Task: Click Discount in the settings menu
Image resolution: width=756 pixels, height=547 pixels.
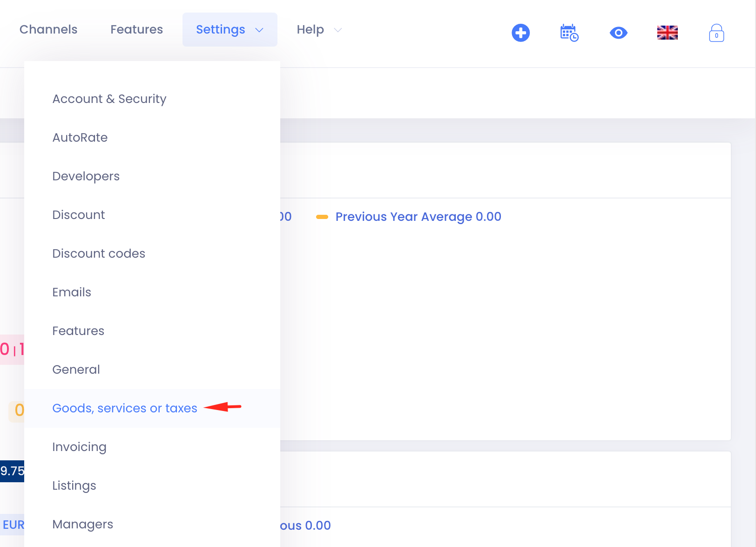Action: pos(78,215)
